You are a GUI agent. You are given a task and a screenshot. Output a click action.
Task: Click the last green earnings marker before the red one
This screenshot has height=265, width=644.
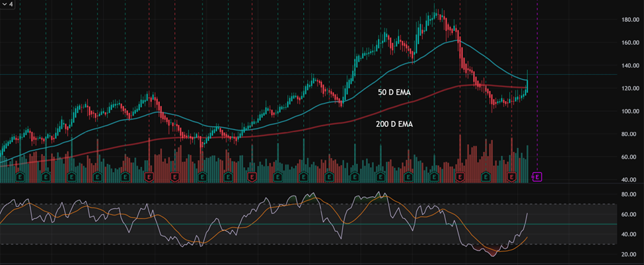tap(485, 177)
